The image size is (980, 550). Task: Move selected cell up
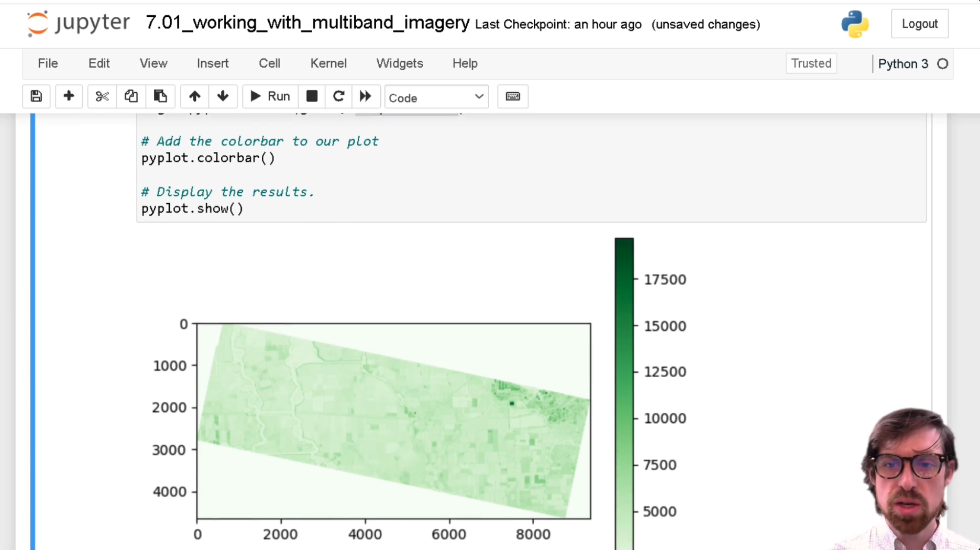tap(195, 96)
